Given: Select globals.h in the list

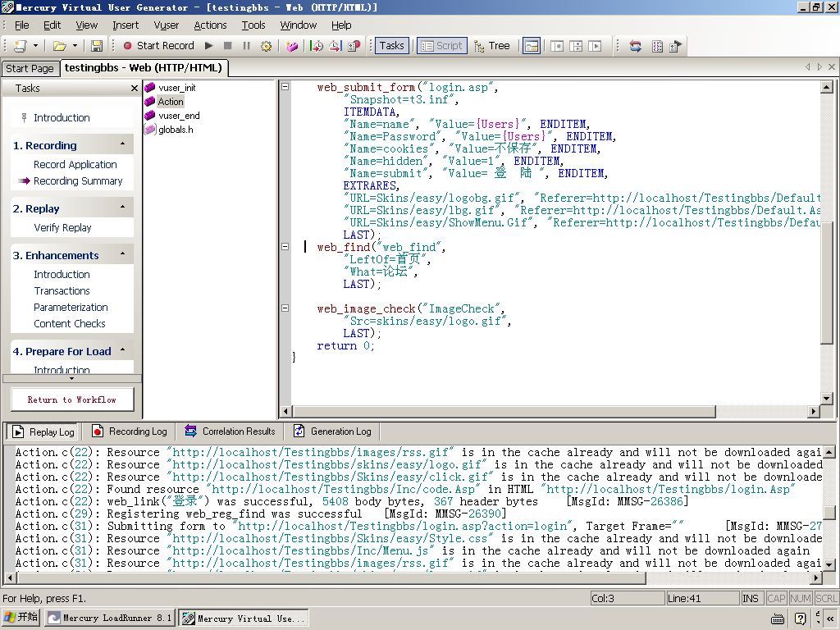Looking at the screenshot, I should click(176, 130).
